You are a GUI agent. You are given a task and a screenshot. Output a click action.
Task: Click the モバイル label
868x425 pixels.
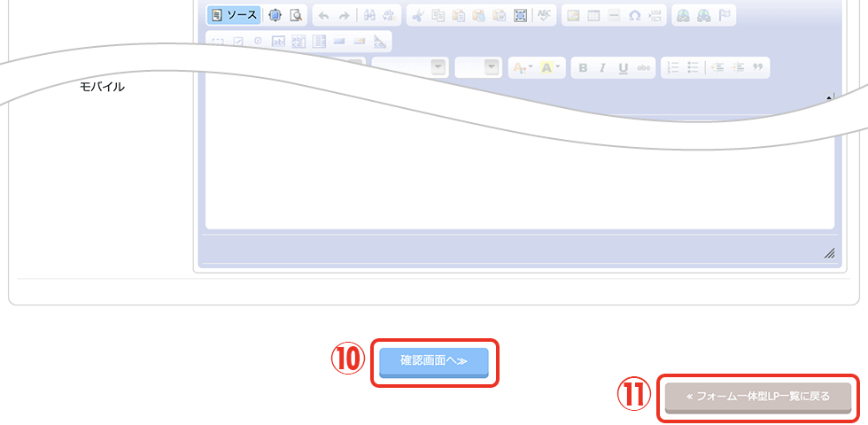(103, 87)
